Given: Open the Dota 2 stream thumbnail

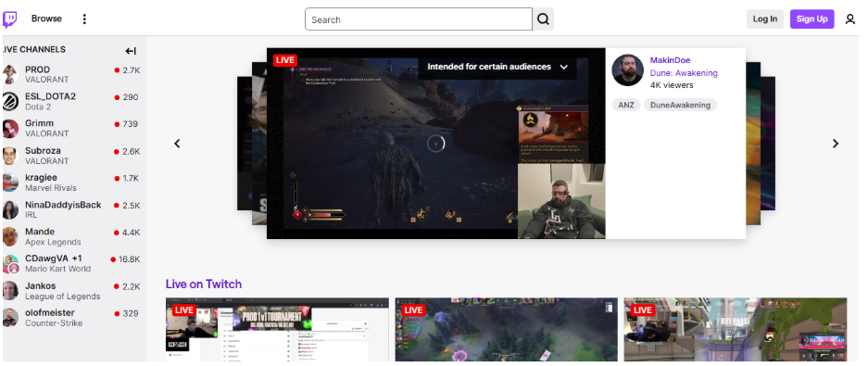Looking at the screenshot, I should pyautogui.click(x=506, y=330).
